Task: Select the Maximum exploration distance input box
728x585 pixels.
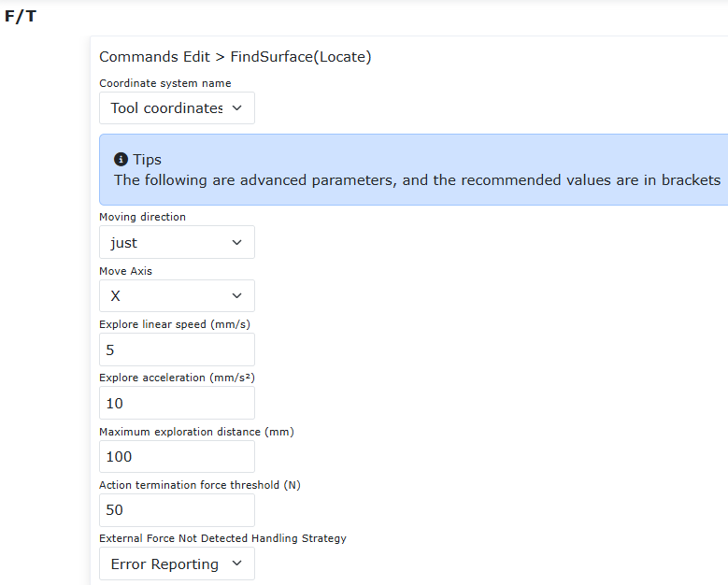Action: point(177,456)
